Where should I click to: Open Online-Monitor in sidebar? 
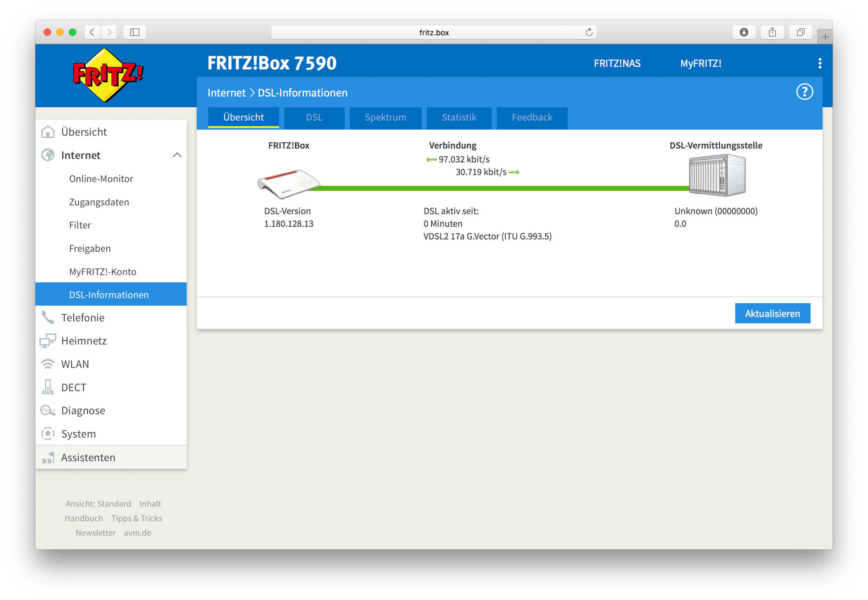[x=111, y=179]
